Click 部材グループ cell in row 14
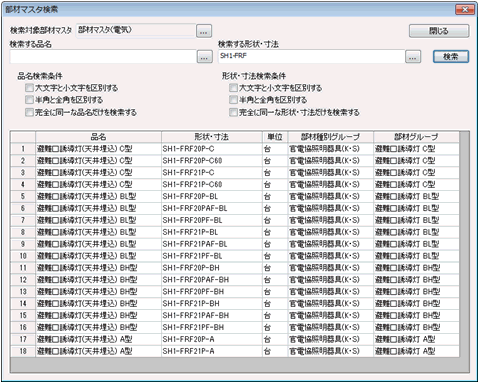This screenshot has width=479, height=383. (416, 303)
